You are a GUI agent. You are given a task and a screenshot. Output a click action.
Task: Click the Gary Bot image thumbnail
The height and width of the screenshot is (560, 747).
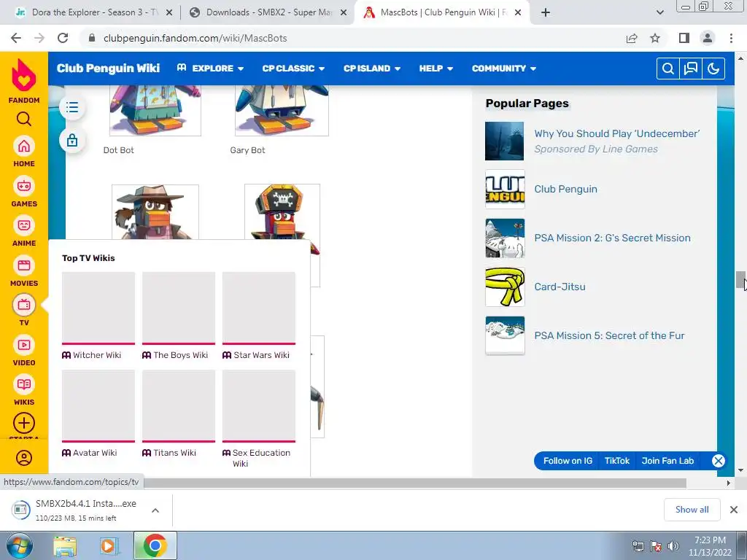pyautogui.click(x=282, y=111)
